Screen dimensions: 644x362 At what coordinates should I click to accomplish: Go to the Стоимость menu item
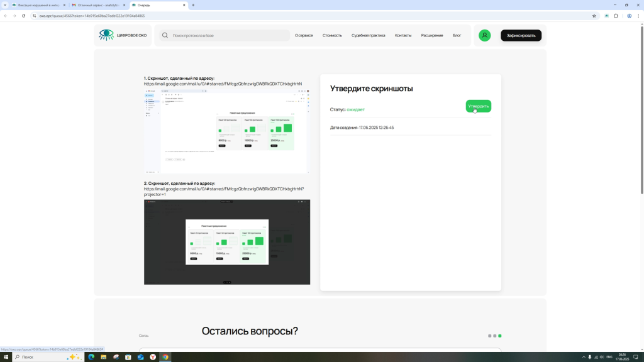[x=332, y=35]
